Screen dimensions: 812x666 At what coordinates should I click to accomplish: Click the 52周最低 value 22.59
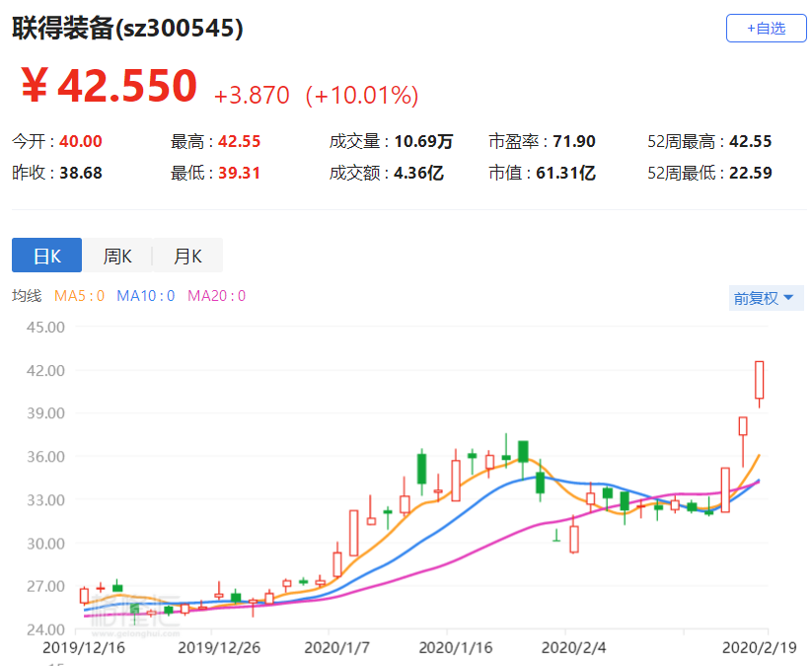coord(751,173)
